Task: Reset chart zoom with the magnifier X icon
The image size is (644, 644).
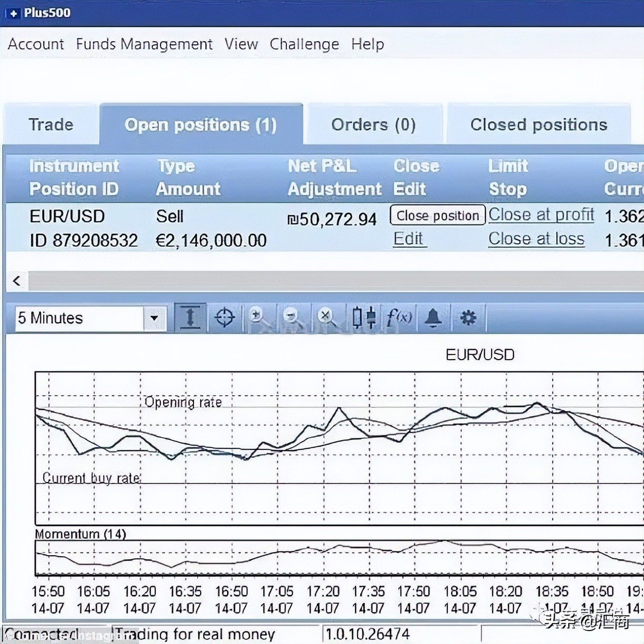Action: pyautogui.click(x=327, y=317)
